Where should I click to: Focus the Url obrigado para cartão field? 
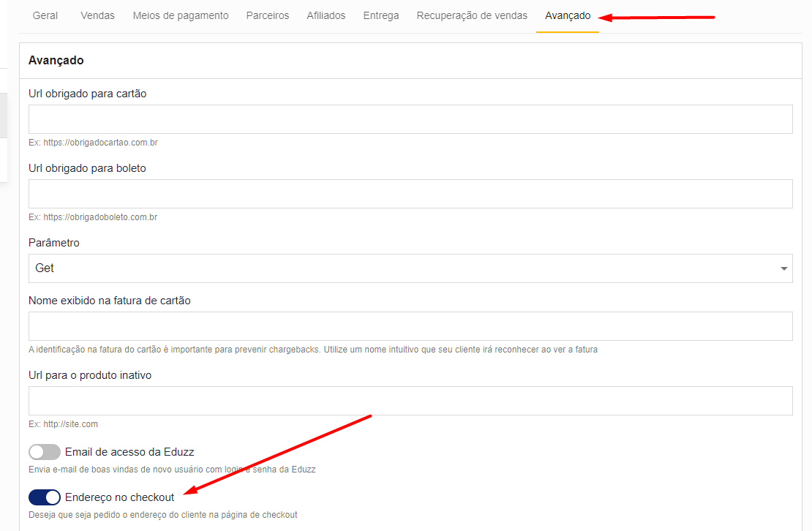click(410, 119)
